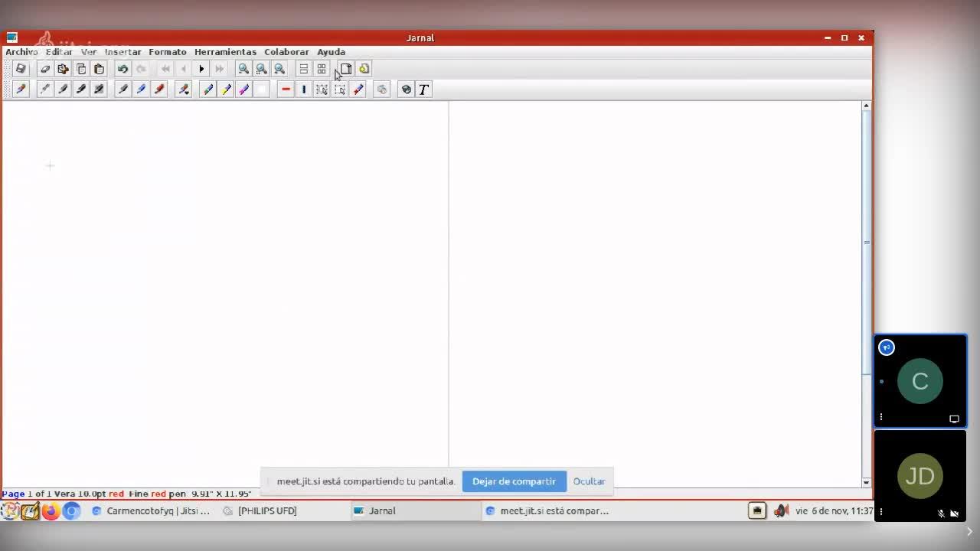Select the red pen tool
The height and width of the screenshot is (551, 980).
coord(159,90)
